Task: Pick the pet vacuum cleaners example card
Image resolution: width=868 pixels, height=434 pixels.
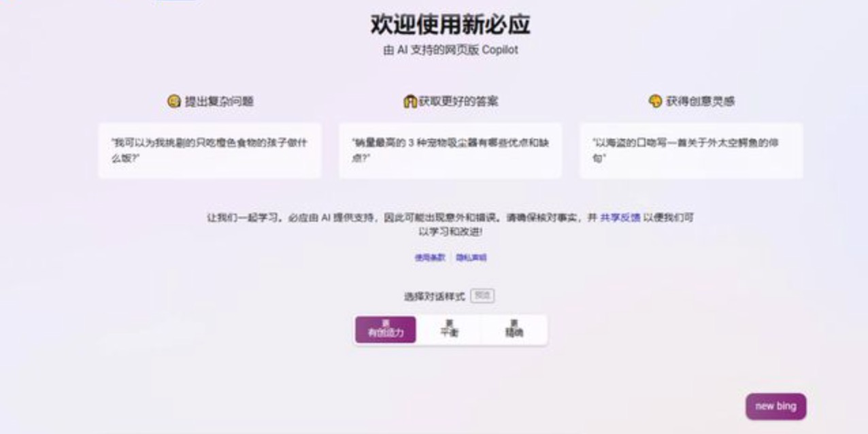Action: pyautogui.click(x=450, y=150)
